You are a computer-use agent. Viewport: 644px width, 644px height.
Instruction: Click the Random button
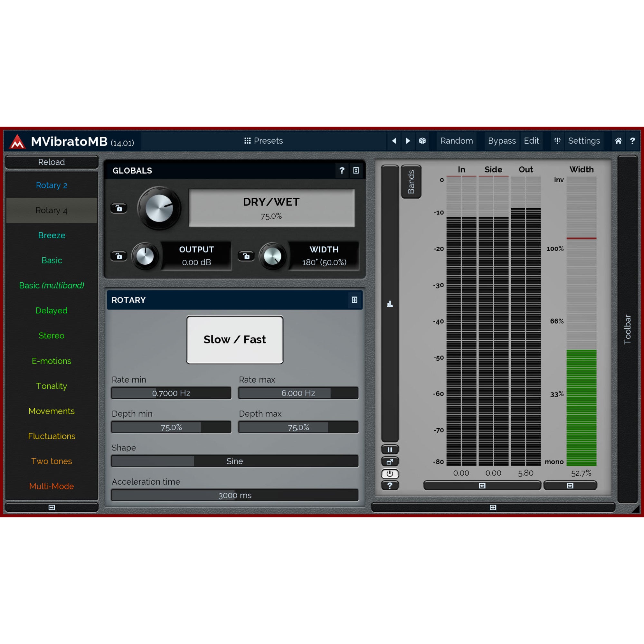pos(456,141)
